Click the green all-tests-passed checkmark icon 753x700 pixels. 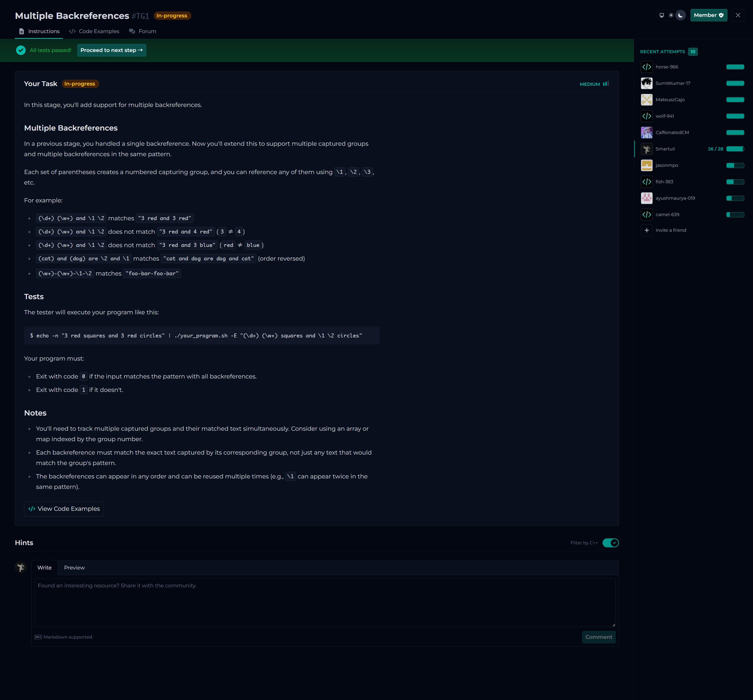pyautogui.click(x=21, y=50)
